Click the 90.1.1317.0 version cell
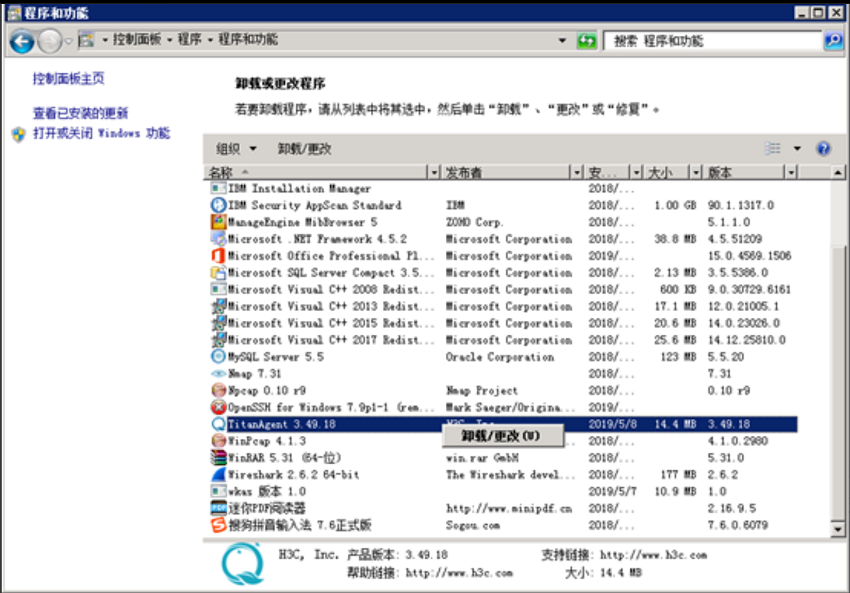This screenshot has width=850, height=593. (x=740, y=205)
